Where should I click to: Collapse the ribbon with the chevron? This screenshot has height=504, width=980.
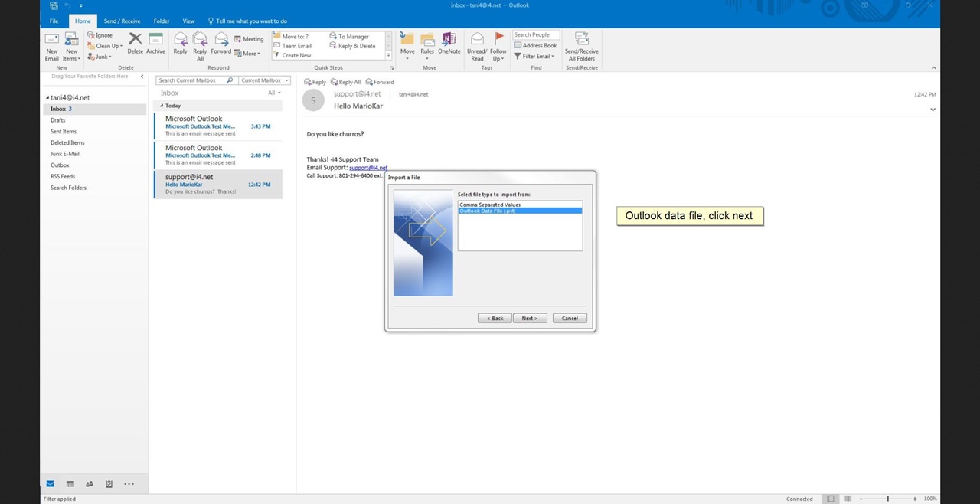(x=933, y=67)
